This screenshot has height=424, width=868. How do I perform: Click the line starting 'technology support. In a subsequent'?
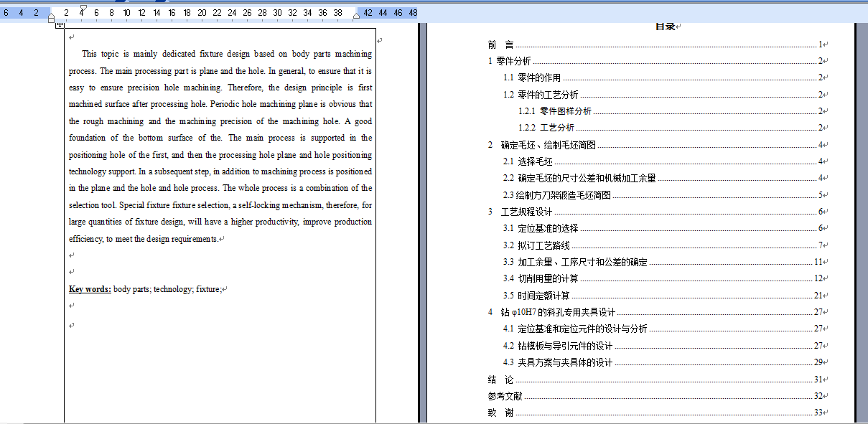click(x=220, y=171)
